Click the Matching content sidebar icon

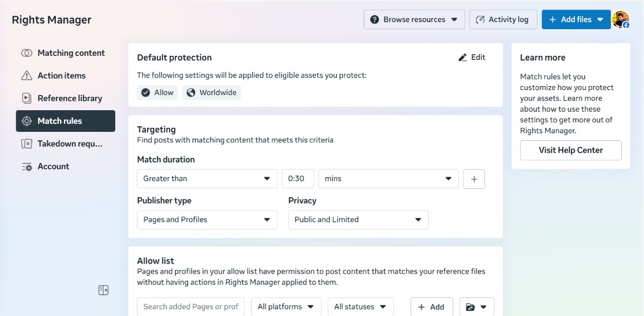click(x=27, y=53)
